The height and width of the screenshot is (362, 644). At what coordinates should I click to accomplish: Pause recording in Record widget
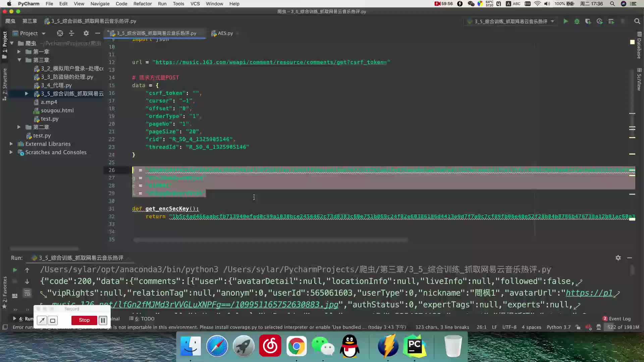[103, 320]
